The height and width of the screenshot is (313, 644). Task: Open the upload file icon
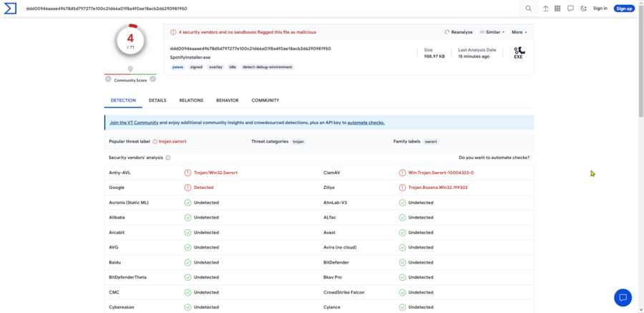(545, 8)
